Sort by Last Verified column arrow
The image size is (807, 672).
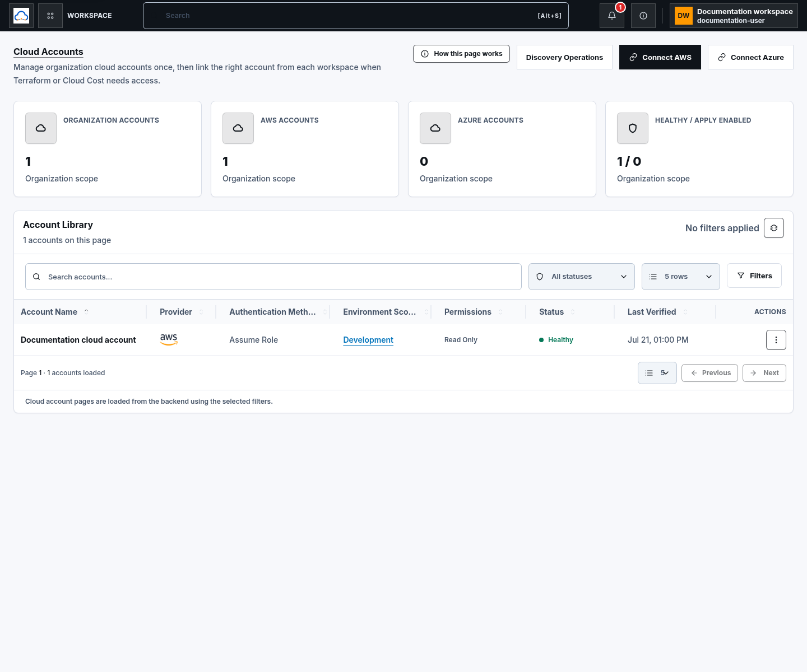[685, 312]
